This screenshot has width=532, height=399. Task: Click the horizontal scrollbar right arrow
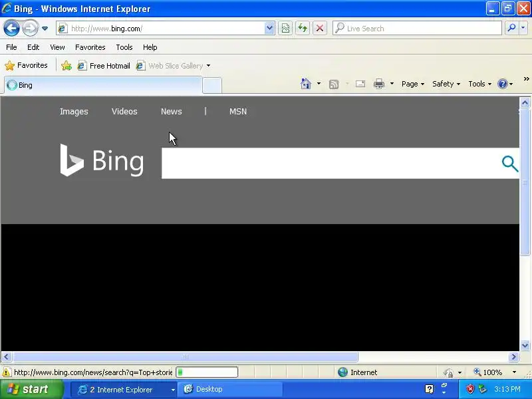tap(513, 356)
